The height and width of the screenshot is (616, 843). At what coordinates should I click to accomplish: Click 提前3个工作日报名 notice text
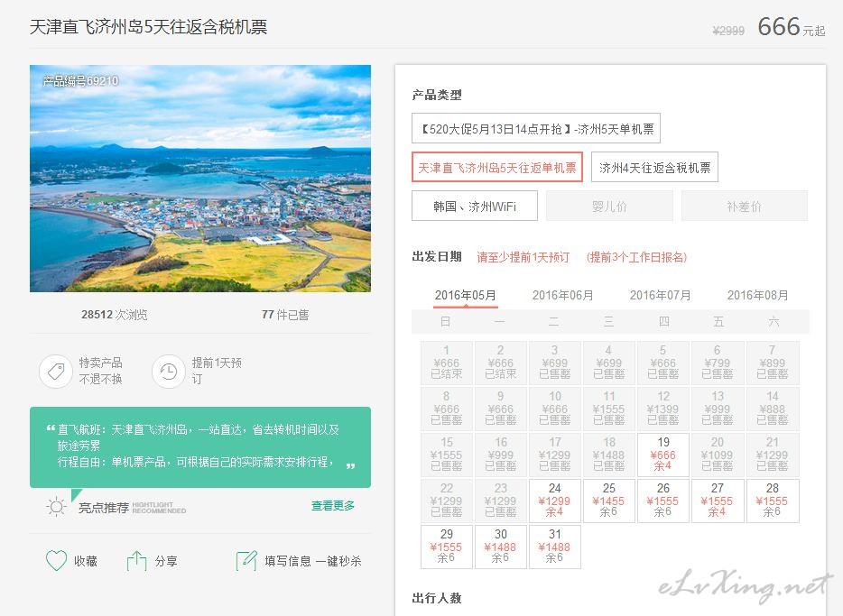tap(636, 257)
